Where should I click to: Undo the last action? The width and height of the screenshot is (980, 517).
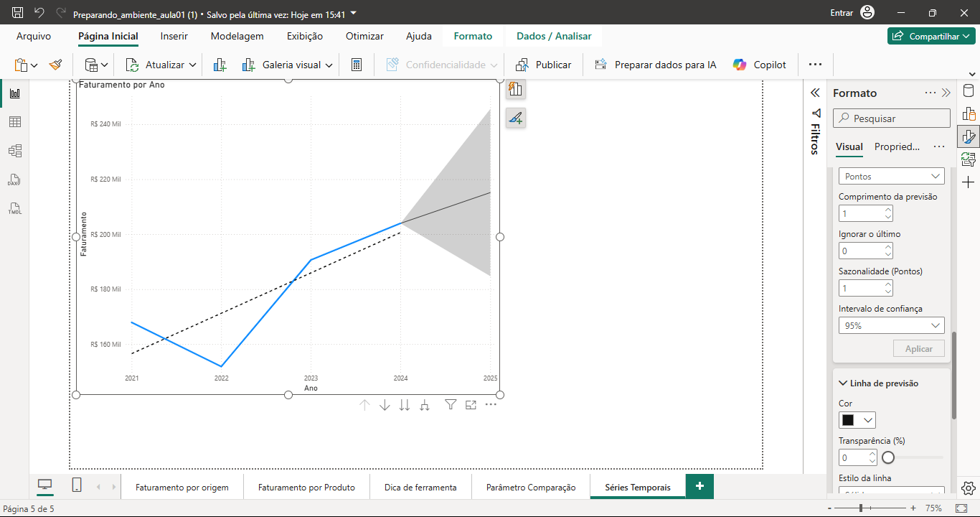[x=39, y=13]
